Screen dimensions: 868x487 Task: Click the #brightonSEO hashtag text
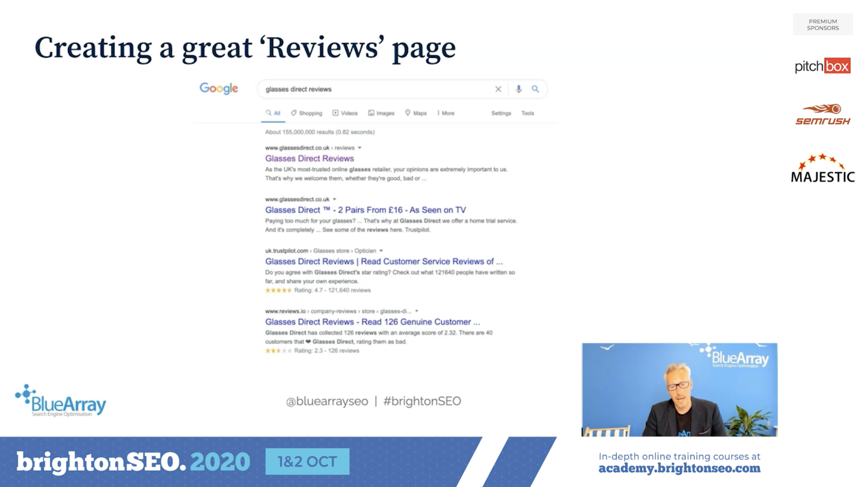click(422, 401)
